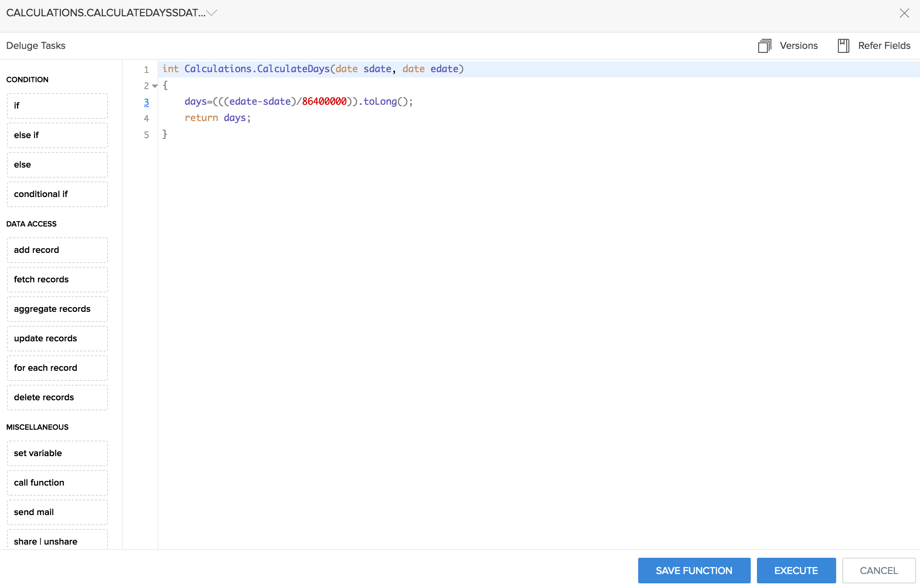Add a call function task

(57, 483)
